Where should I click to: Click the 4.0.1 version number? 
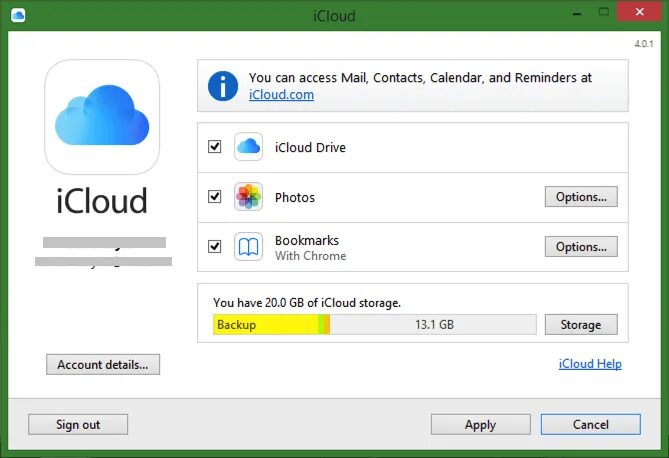point(644,44)
